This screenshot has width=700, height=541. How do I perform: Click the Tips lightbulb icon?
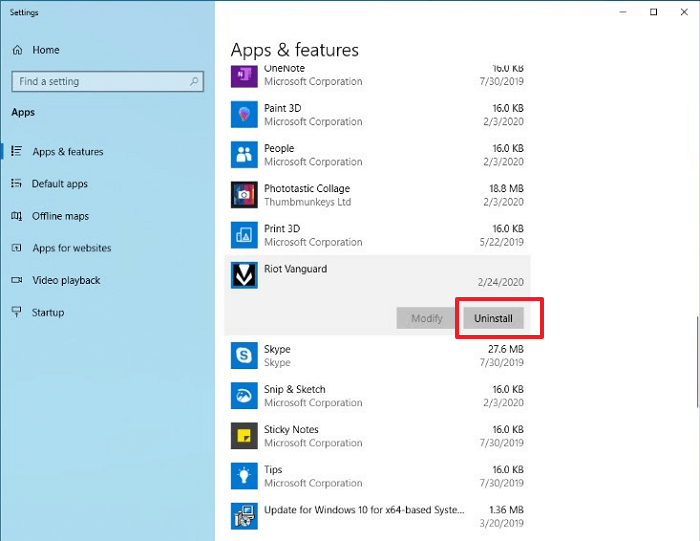245,475
